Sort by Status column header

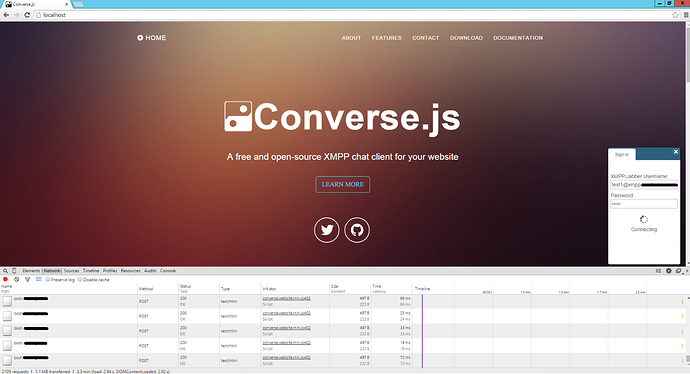198,289
